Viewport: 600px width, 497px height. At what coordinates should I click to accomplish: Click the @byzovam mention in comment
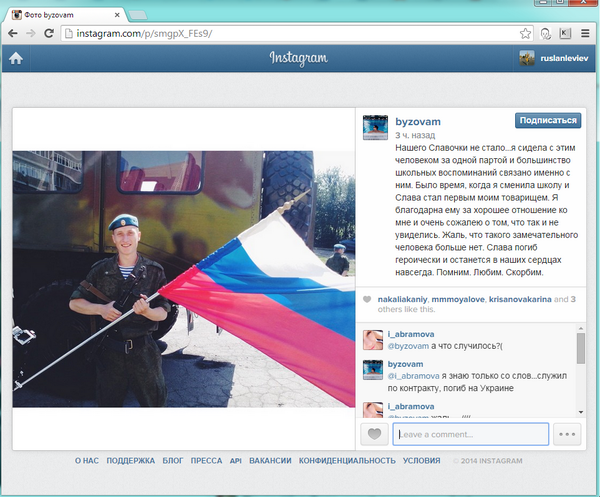pos(408,346)
